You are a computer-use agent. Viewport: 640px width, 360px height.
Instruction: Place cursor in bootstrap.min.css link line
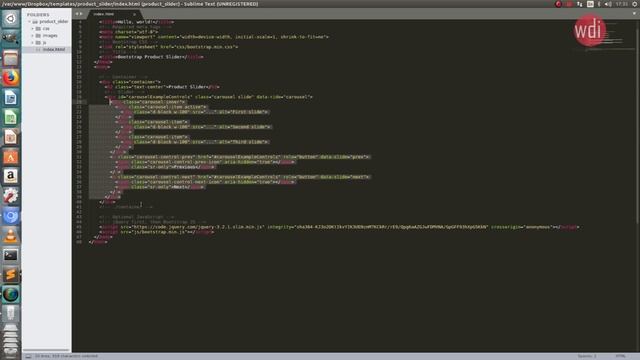[169, 47]
